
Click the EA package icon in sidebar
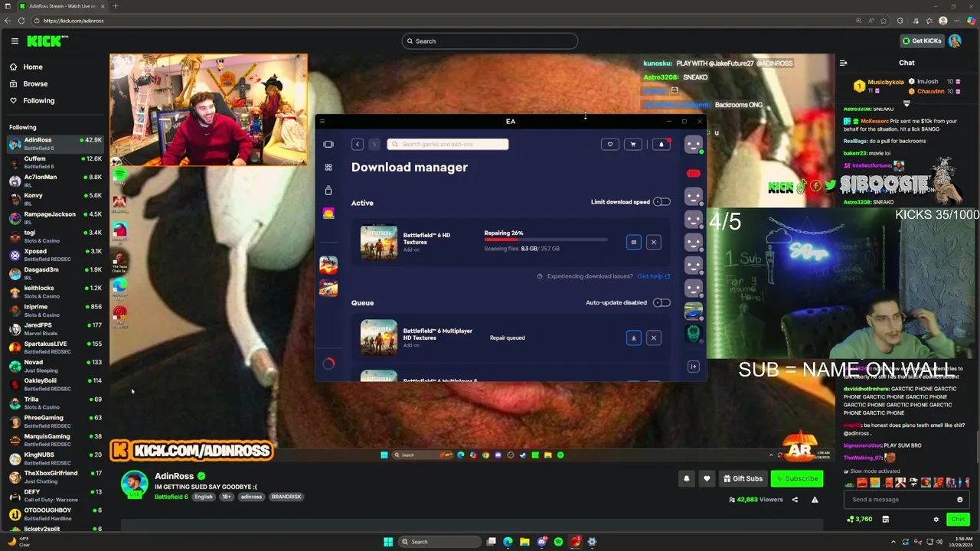point(328,191)
